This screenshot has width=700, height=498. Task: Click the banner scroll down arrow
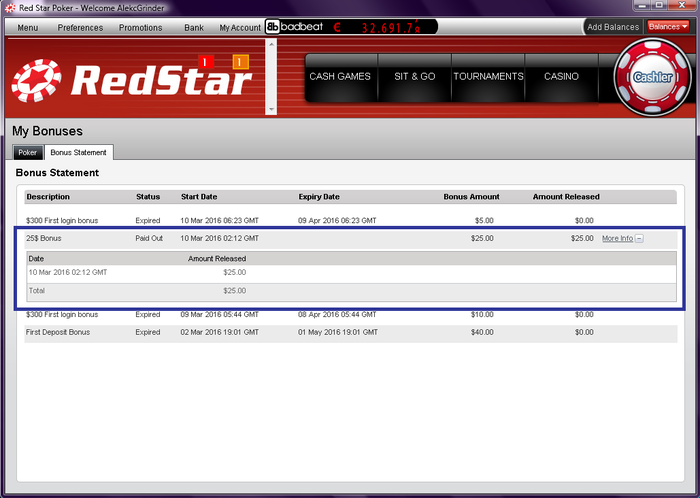[271, 109]
